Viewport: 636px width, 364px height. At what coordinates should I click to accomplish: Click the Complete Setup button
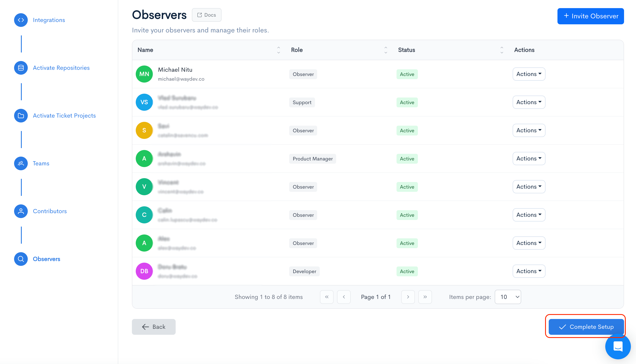(x=586, y=326)
